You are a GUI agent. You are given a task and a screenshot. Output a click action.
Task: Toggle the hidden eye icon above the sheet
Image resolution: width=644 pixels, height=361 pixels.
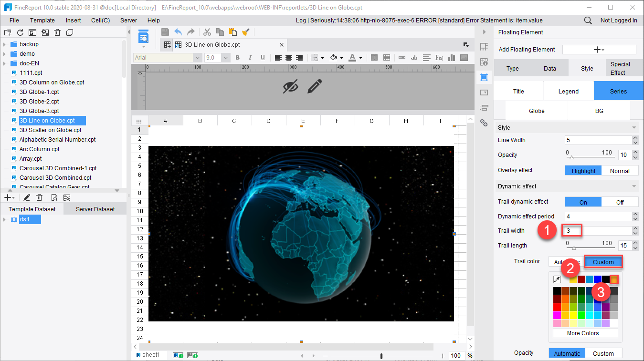tap(290, 86)
